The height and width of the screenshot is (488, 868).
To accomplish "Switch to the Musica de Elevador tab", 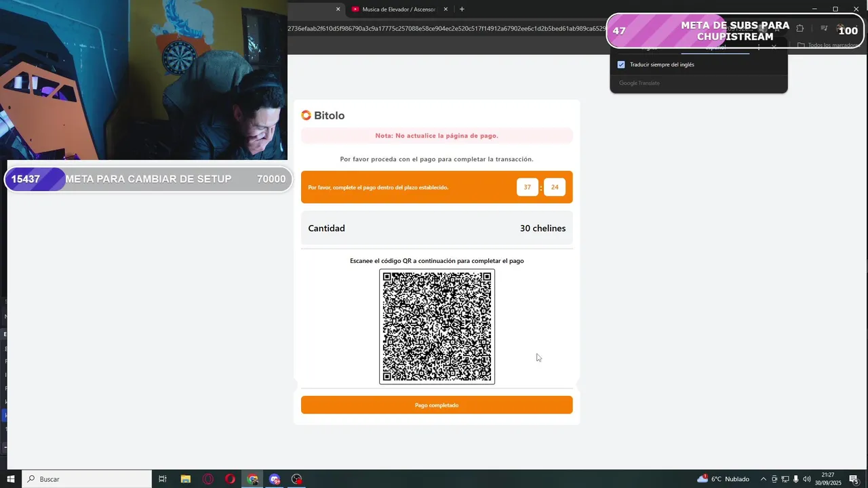I will (399, 9).
